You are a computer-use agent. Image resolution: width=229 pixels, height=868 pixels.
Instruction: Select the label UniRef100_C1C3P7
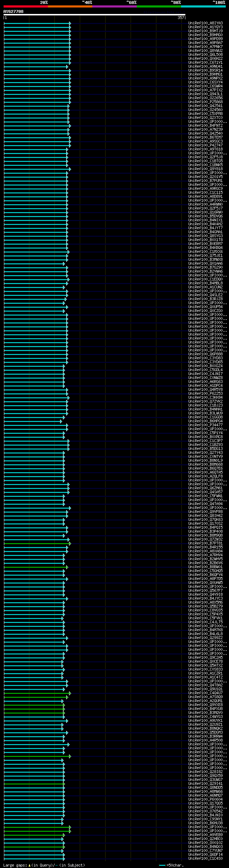(x=205, y=441)
